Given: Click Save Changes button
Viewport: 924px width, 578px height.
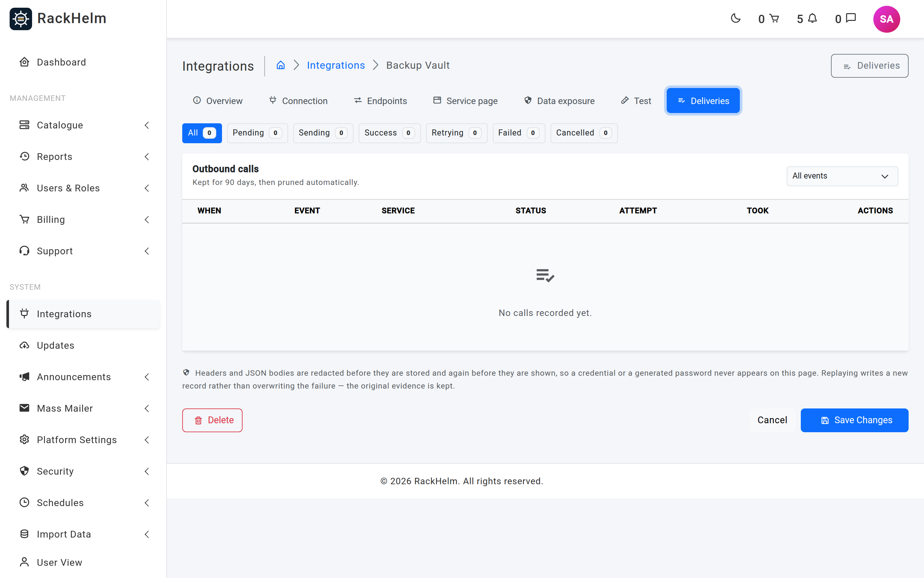Looking at the screenshot, I should [854, 420].
